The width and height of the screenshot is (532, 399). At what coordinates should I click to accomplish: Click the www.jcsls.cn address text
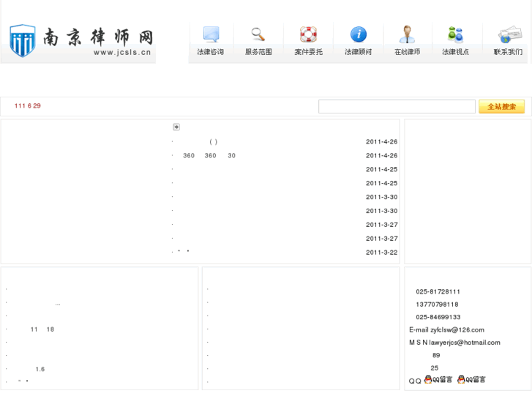point(122,52)
